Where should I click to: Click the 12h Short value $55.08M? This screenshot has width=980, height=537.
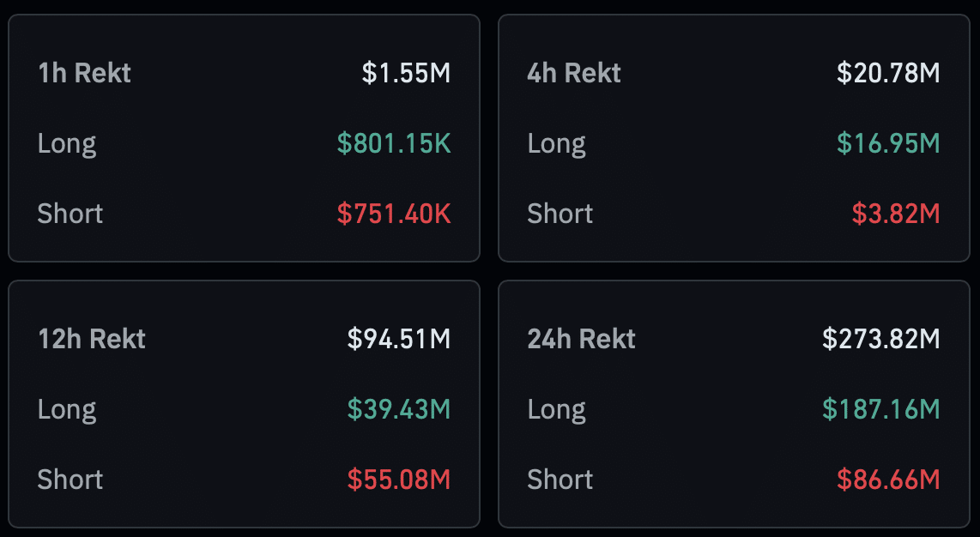coord(399,480)
